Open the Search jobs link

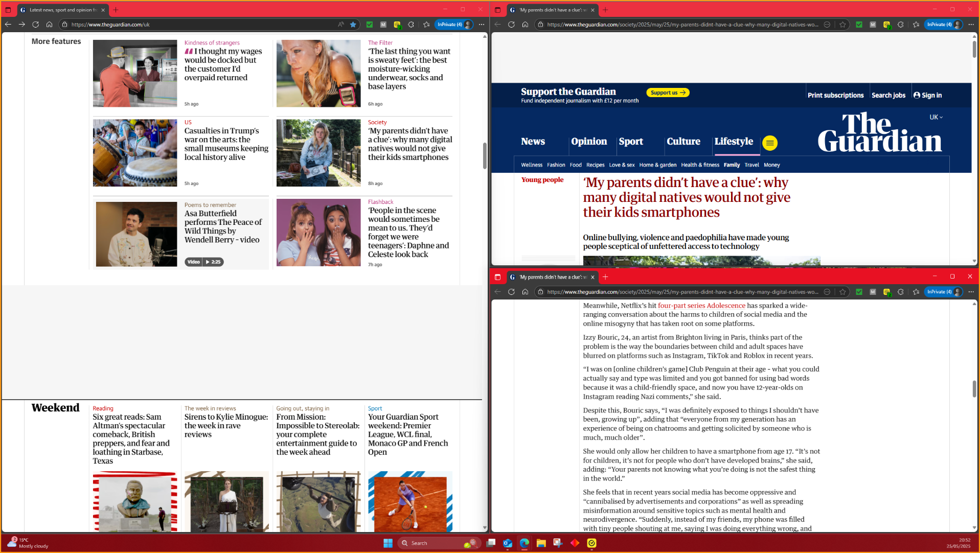(x=888, y=95)
